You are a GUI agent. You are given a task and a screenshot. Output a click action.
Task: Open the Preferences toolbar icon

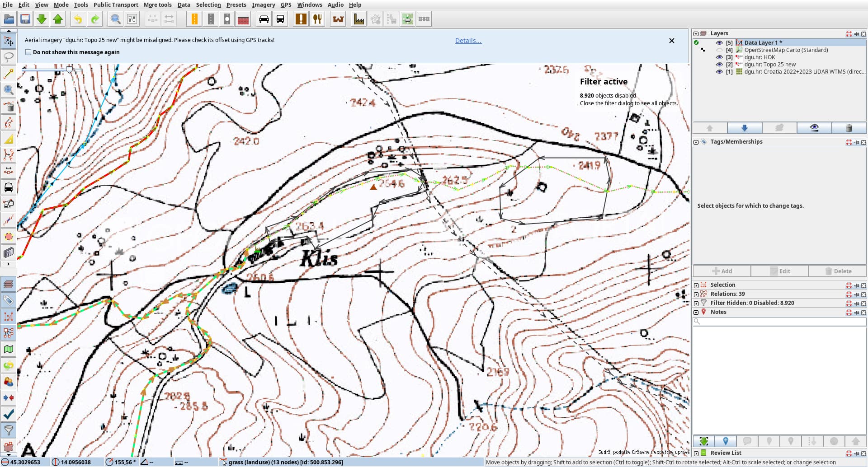pyautogui.click(x=132, y=19)
